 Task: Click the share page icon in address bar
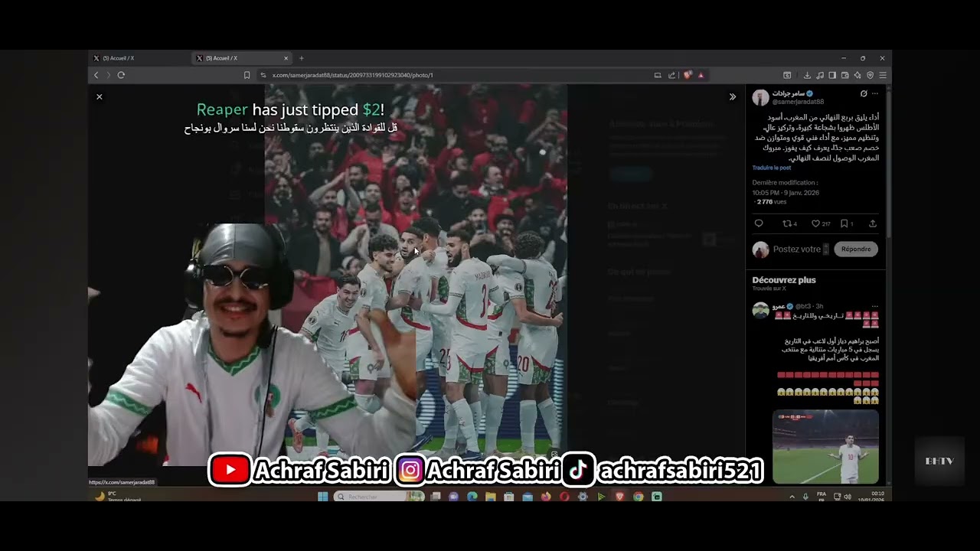[x=671, y=75]
